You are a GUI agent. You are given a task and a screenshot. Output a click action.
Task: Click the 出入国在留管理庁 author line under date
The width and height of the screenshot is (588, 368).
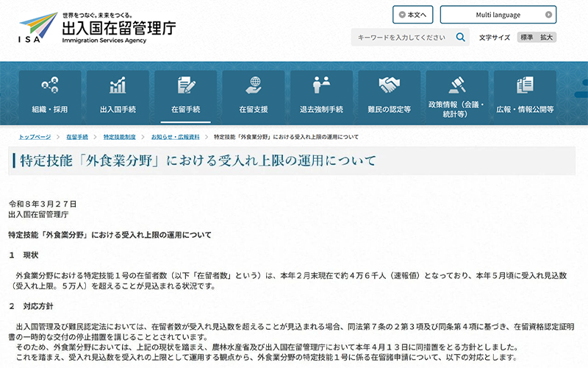pyautogui.click(x=39, y=214)
